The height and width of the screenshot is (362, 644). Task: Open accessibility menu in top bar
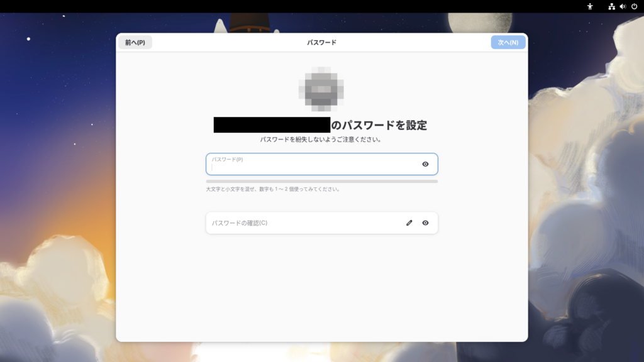590,6
